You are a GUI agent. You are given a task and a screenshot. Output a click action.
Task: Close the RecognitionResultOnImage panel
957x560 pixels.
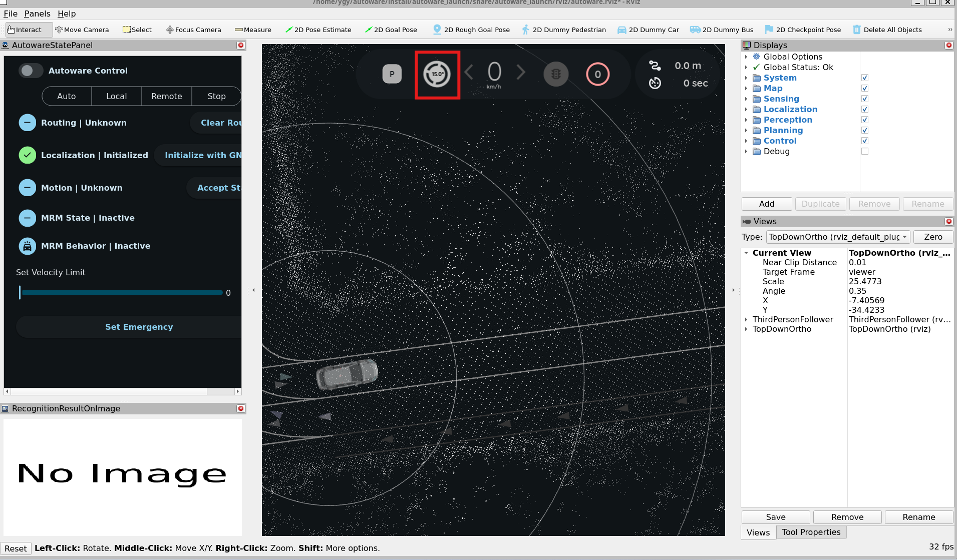click(x=241, y=408)
